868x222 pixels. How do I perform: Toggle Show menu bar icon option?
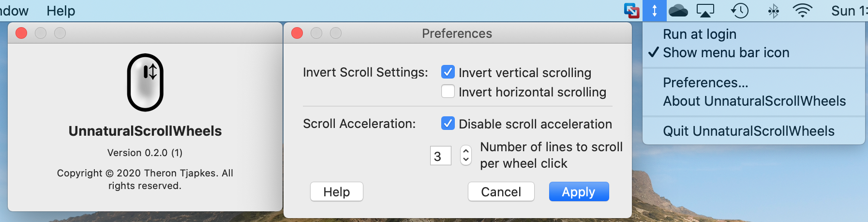(726, 52)
